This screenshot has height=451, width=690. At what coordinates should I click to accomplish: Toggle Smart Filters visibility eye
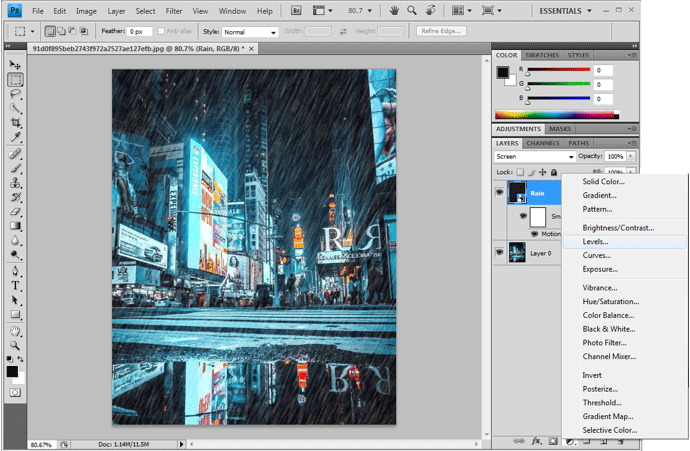tap(523, 216)
